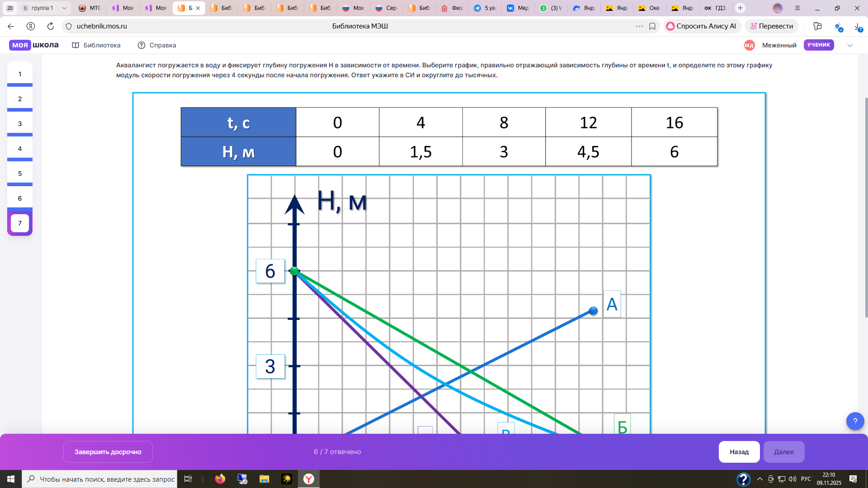Reload the page with the refresh icon
Image resolution: width=868 pixels, height=488 pixels.
[51, 26]
